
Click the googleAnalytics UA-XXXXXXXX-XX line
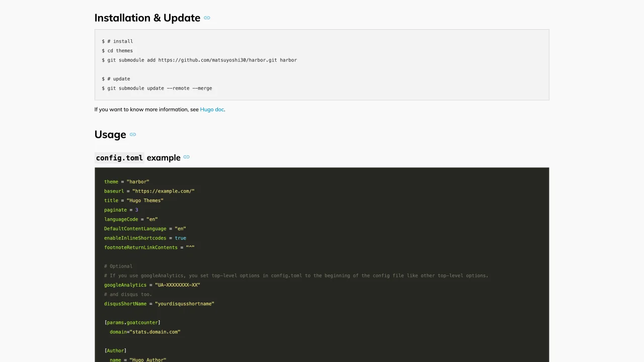click(x=152, y=285)
